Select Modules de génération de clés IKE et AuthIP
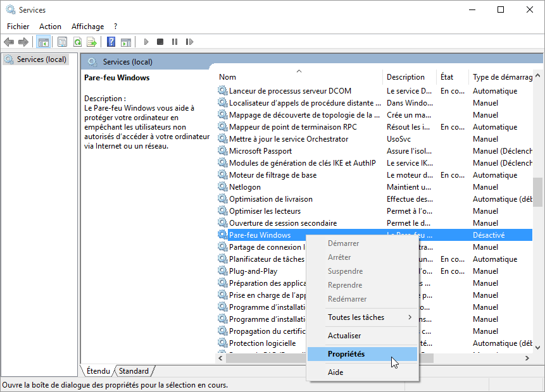The width and height of the screenshot is (545, 392). (375, 163)
